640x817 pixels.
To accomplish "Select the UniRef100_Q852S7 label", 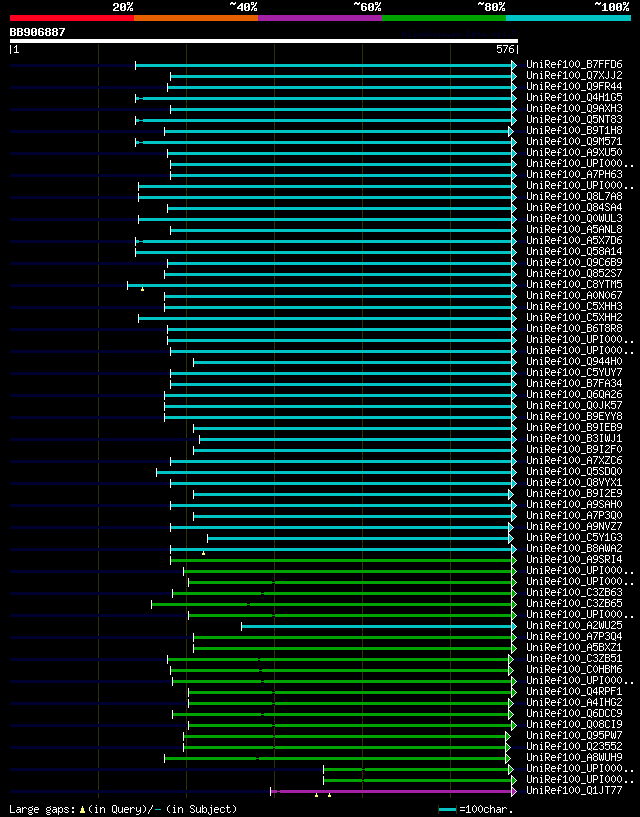I will pos(574,274).
